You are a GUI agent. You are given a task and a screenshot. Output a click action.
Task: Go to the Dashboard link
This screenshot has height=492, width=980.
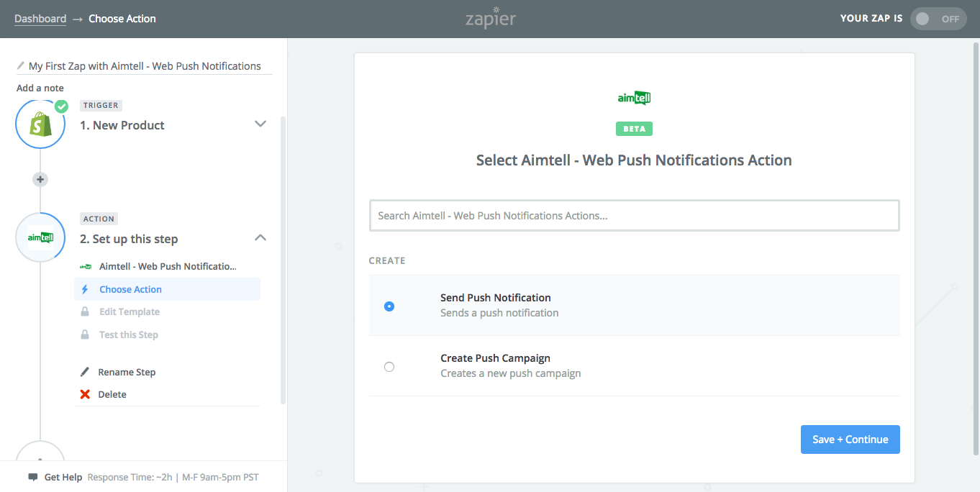pyautogui.click(x=40, y=19)
